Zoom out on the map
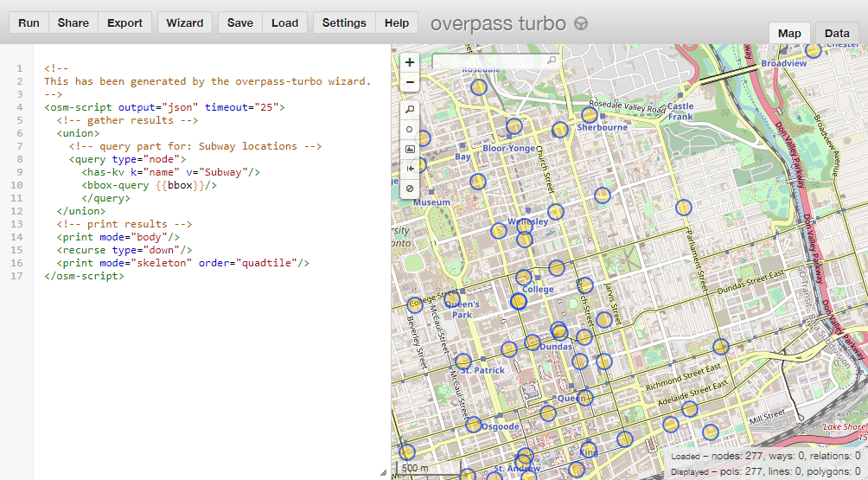Viewport: 868px width, 480px height. pyautogui.click(x=410, y=82)
